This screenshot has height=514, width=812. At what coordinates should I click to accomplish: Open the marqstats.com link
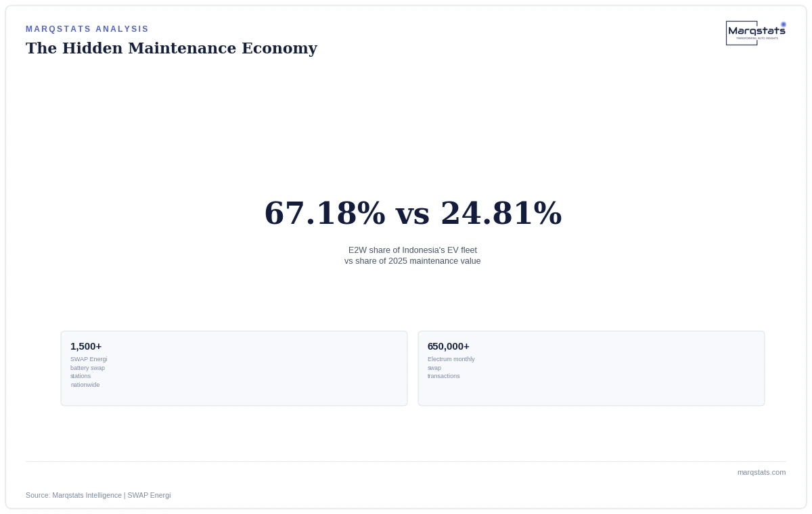761,472
